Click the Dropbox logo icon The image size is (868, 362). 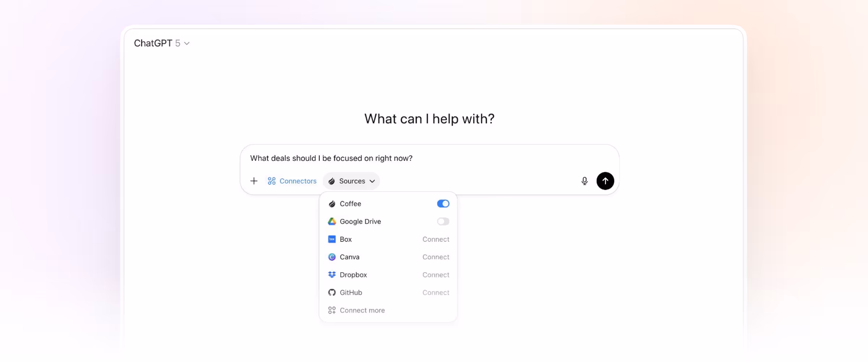pyautogui.click(x=332, y=275)
